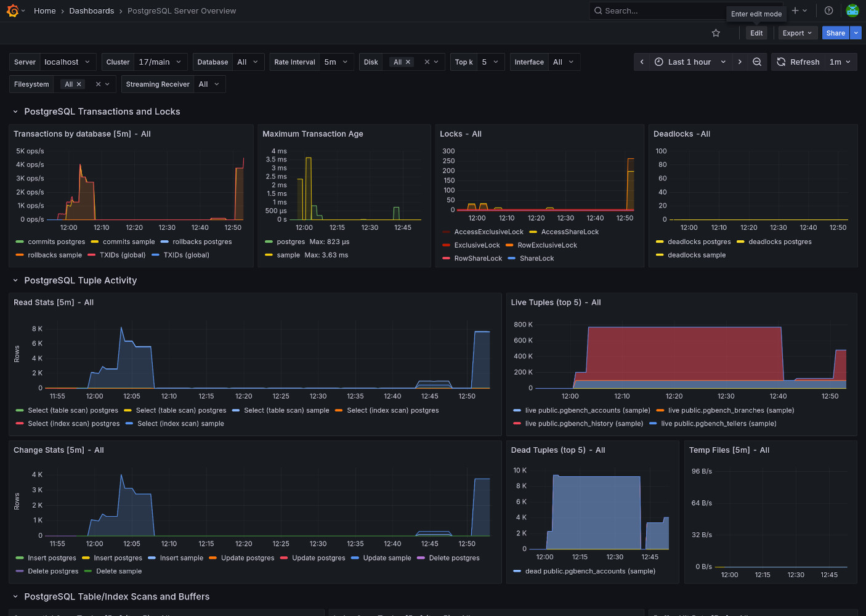The image size is (866, 616).
Task: Click the zoom out time range icon
Action: [x=757, y=62]
